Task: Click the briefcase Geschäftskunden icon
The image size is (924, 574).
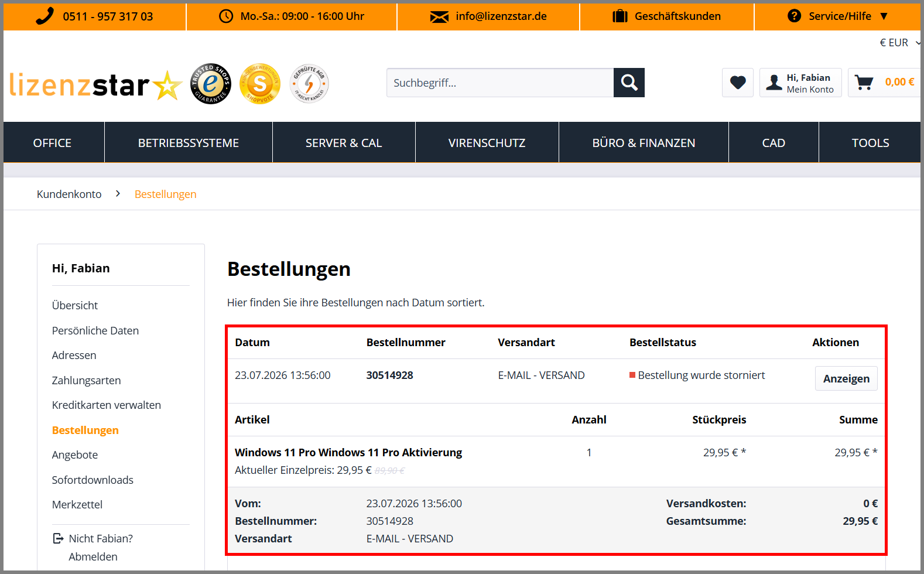Action: [620, 16]
